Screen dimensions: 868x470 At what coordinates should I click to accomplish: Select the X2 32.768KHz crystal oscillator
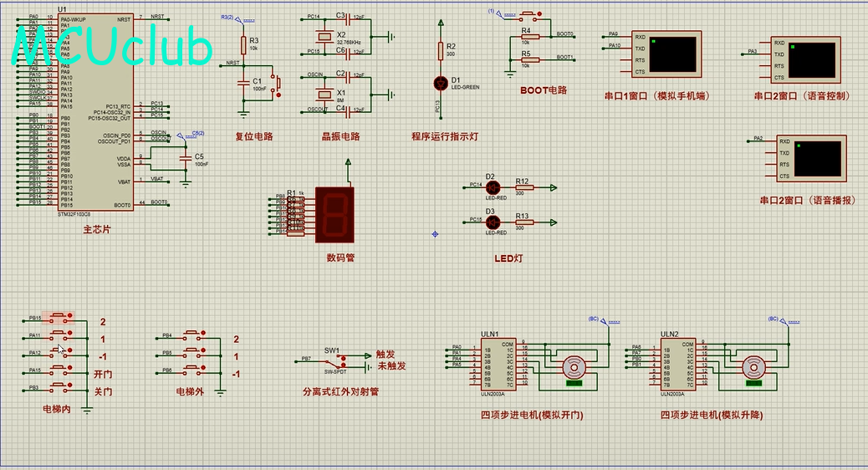[x=319, y=35]
